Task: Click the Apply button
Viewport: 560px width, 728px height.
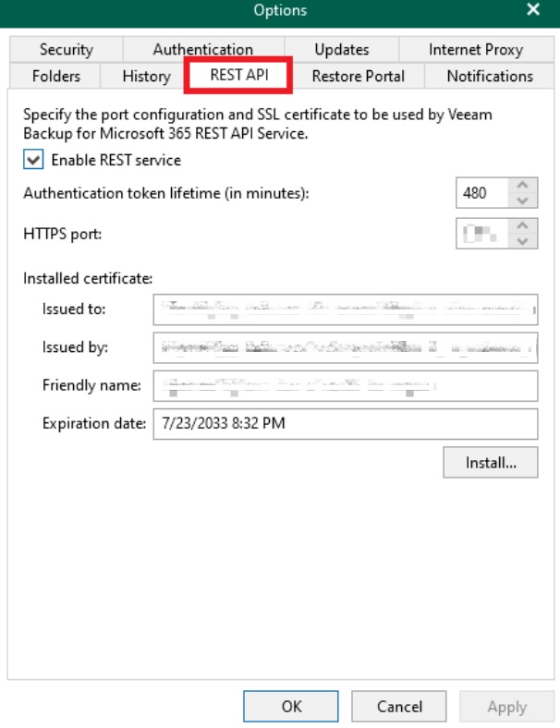Action: pos(506,706)
